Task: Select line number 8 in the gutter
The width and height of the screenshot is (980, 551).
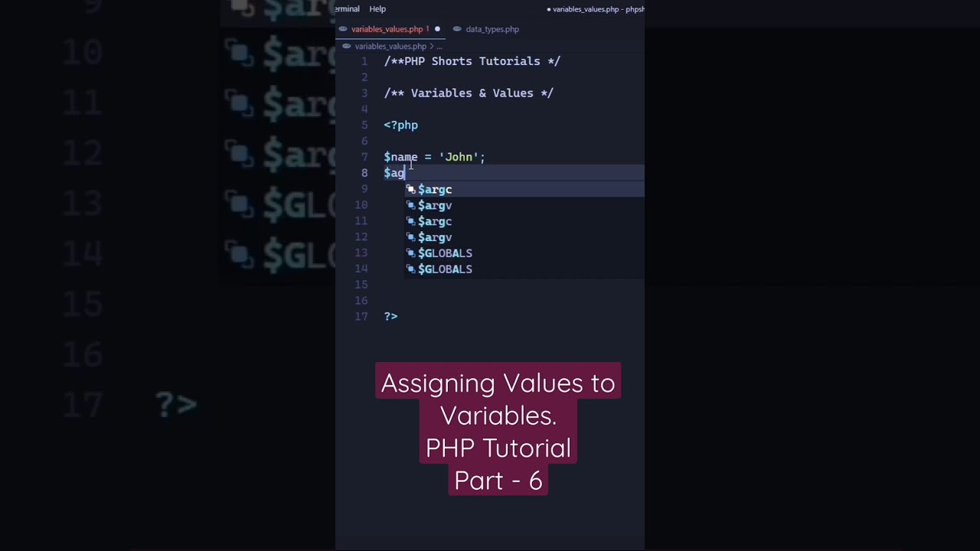Action: coord(364,173)
